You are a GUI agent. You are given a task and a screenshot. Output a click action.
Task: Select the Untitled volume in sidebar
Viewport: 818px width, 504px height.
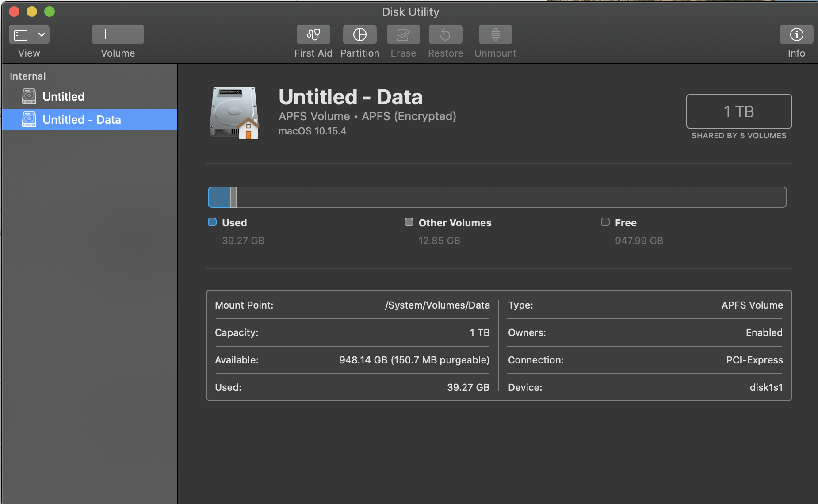click(63, 97)
